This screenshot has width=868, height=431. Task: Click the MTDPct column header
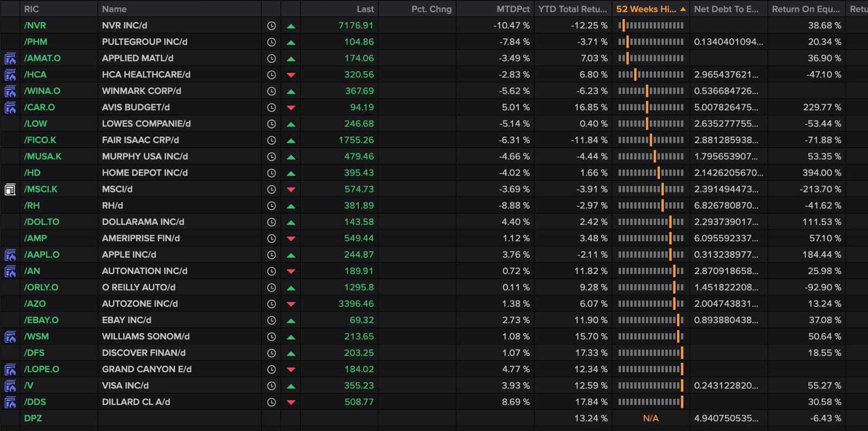coord(513,9)
